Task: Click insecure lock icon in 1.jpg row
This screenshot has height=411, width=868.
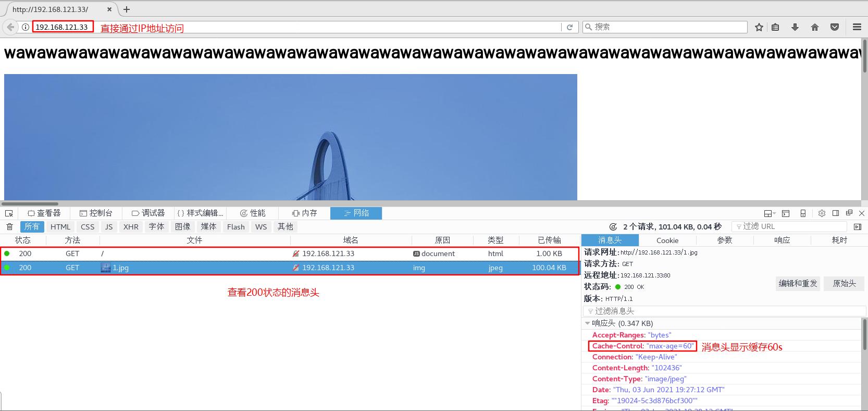Action: [x=296, y=268]
